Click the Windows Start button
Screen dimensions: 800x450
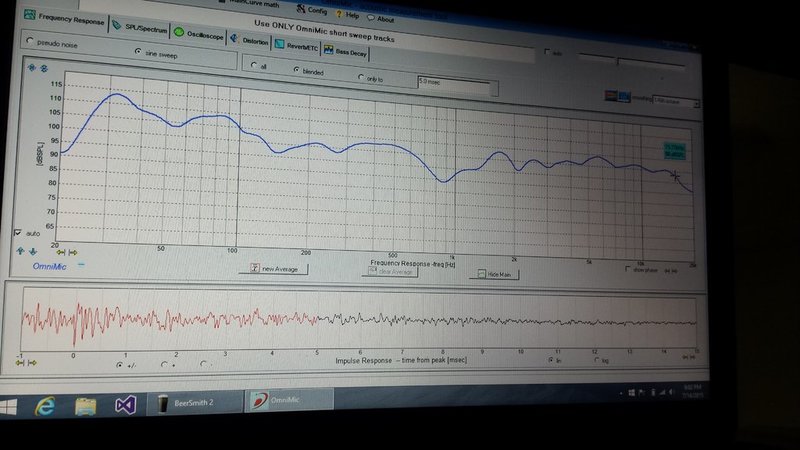8,407
